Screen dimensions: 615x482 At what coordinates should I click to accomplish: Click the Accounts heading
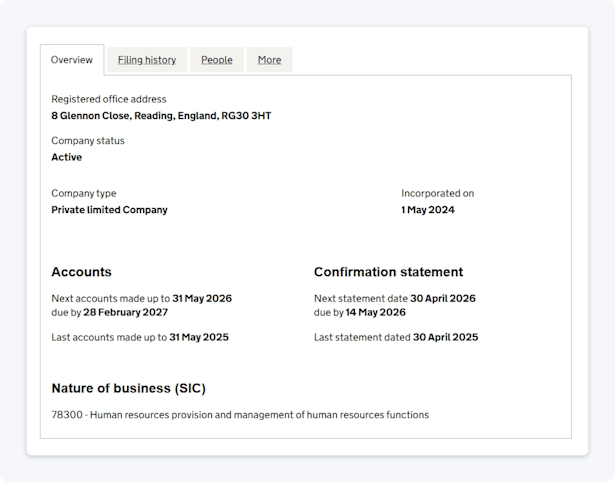tap(82, 272)
